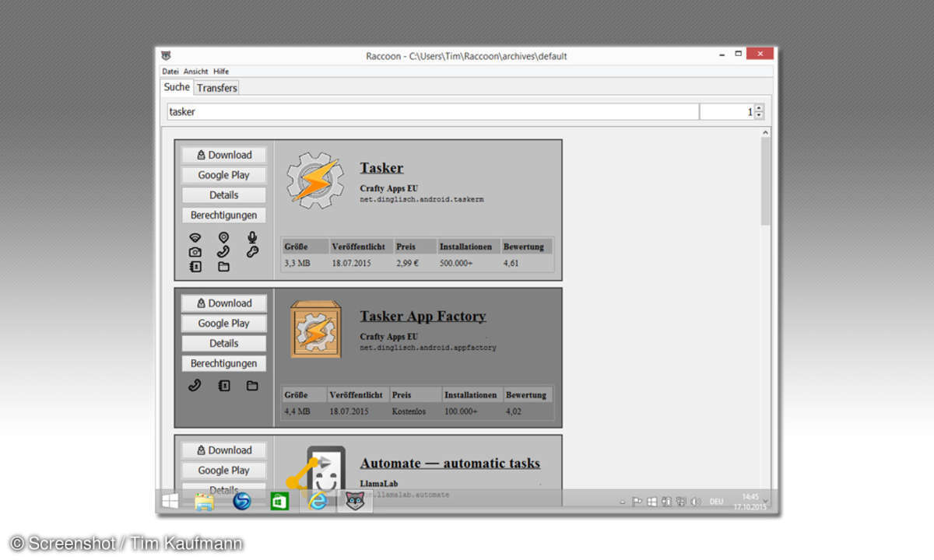This screenshot has width=934, height=560.
Task: Show hidden tray icons arrow
Action: [624, 502]
